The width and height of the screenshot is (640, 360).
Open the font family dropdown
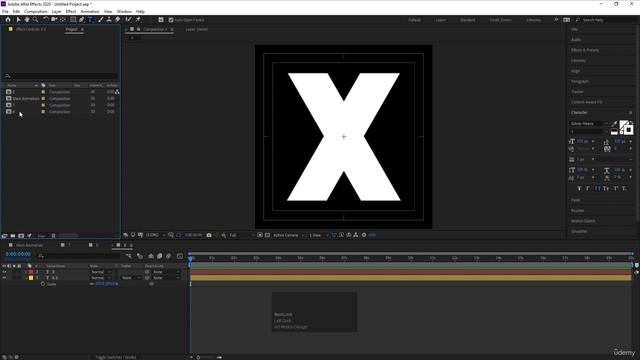point(589,124)
